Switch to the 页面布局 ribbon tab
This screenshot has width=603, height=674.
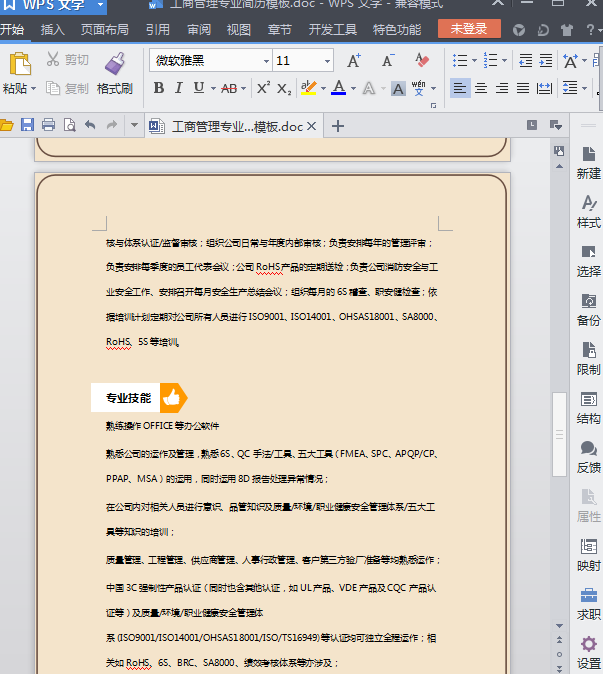[105, 29]
